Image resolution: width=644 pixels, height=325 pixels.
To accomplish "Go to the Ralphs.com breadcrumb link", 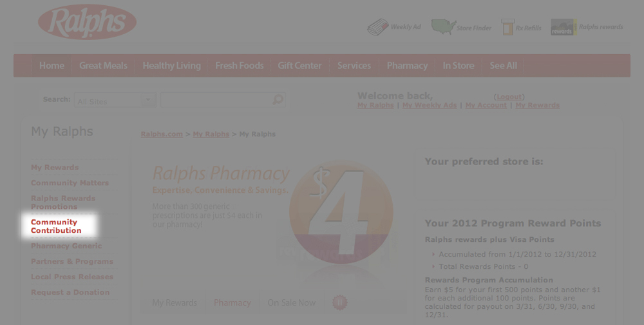I will click(x=162, y=134).
